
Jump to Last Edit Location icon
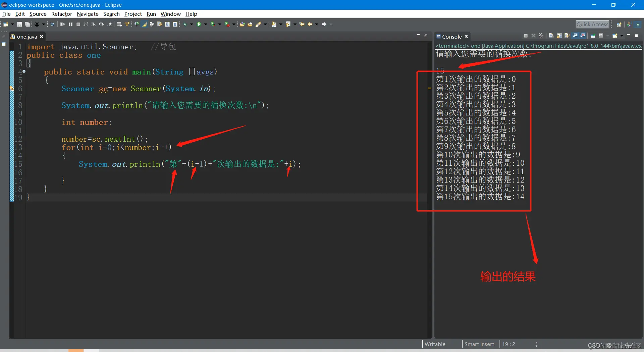click(x=302, y=24)
